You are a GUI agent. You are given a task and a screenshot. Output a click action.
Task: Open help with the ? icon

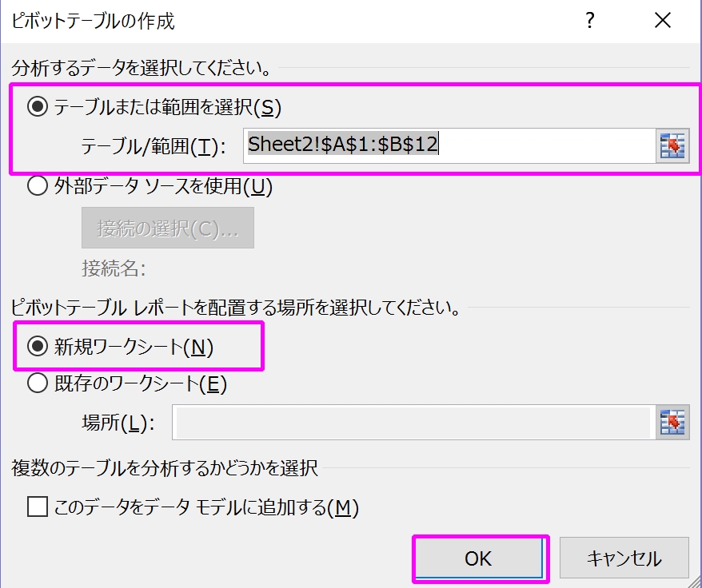(x=590, y=21)
